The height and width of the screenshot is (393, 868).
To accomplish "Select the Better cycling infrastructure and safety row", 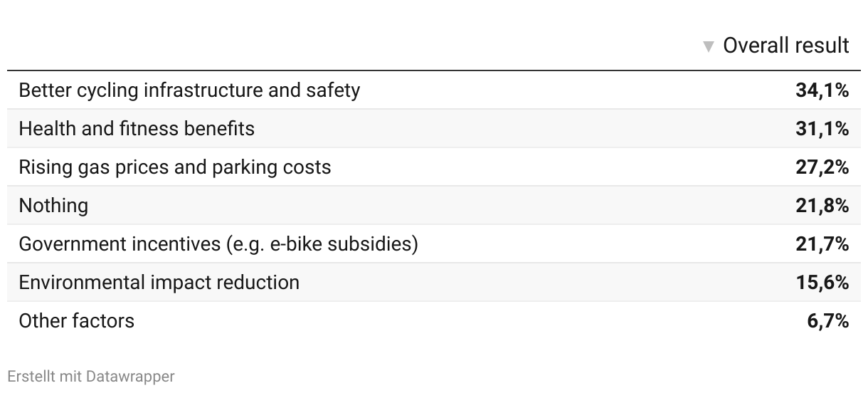I will (434, 90).
